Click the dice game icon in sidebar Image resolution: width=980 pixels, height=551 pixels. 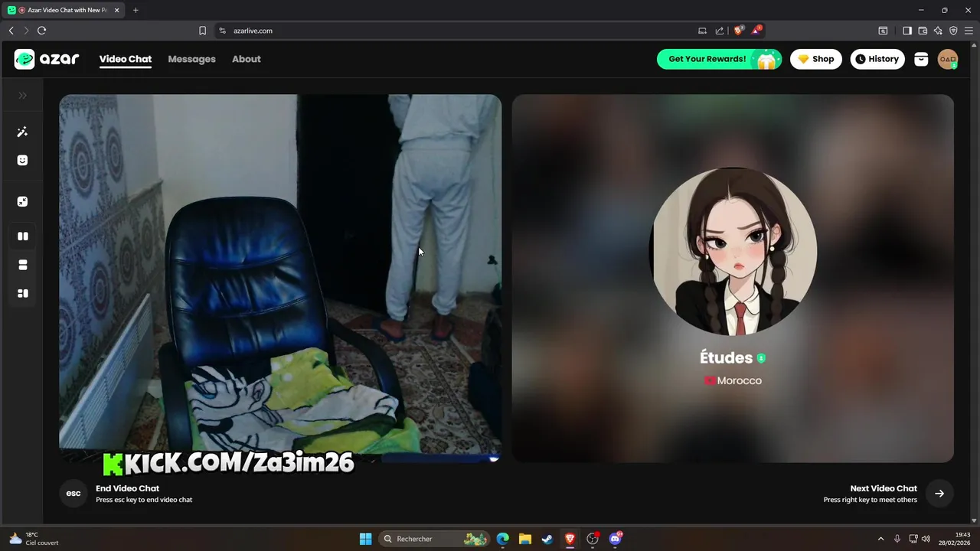22,202
